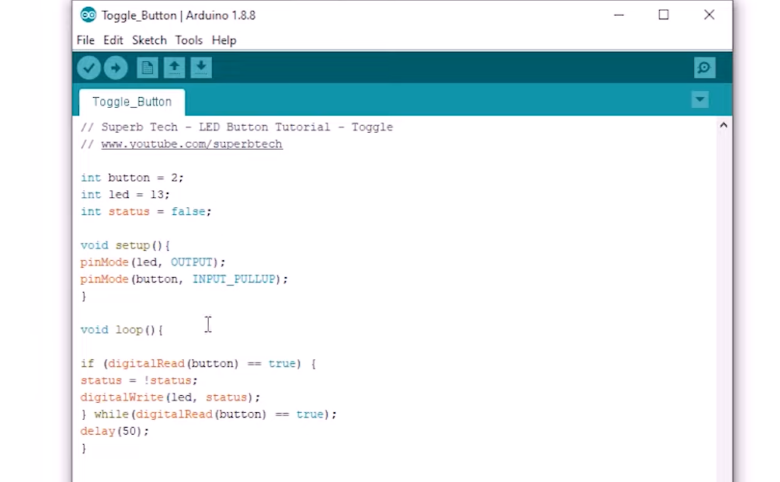Open the Tools menu

(188, 41)
